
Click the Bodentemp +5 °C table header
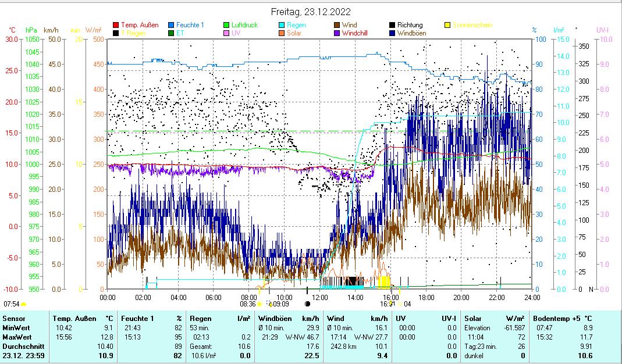pyautogui.click(x=563, y=319)
